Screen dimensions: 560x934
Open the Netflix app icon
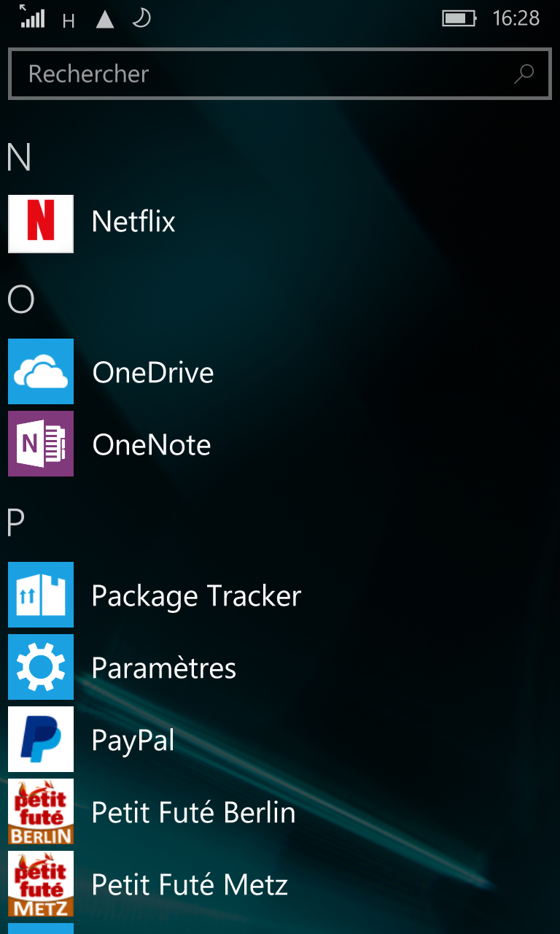point(41,223)
